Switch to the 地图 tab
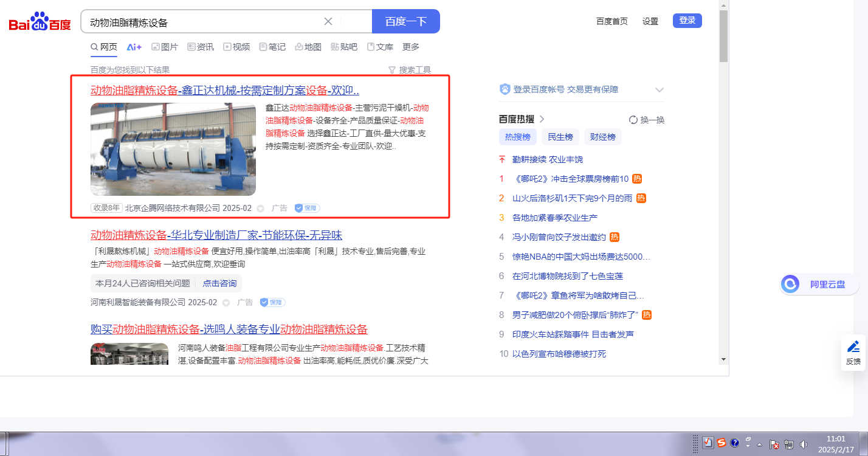The image size is (868, 456). coord(308,47)
